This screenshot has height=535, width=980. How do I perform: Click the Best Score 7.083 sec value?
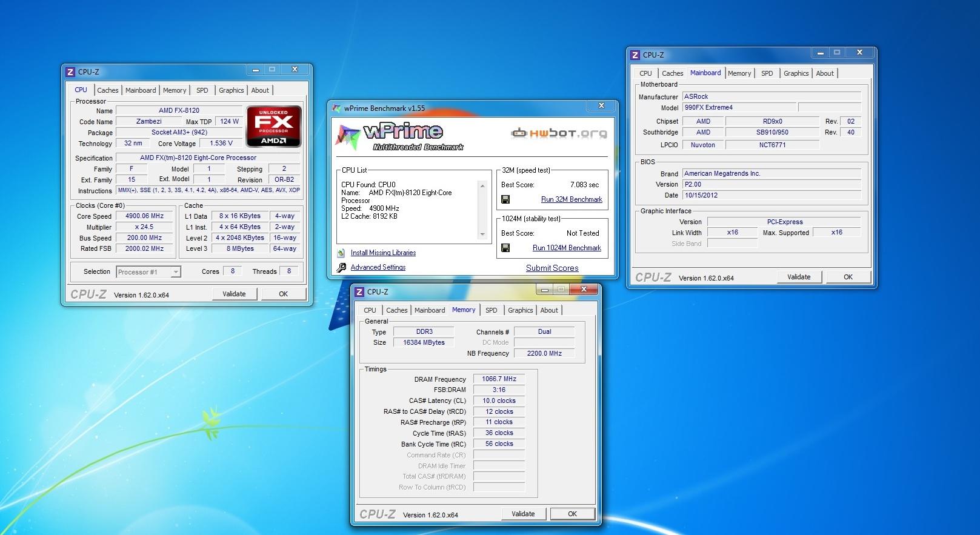click(584, 185)
